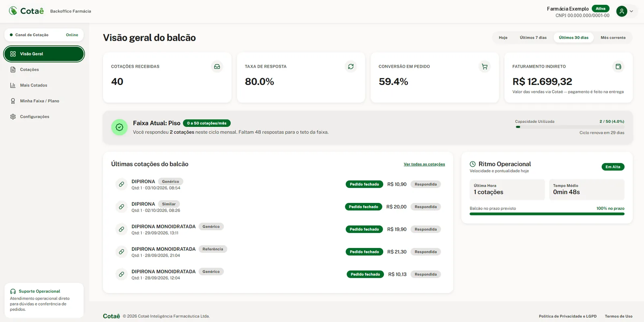Screen dimensions: 644x322
Task: Go to Cotações in the sidebar
Action: [44, 70]
